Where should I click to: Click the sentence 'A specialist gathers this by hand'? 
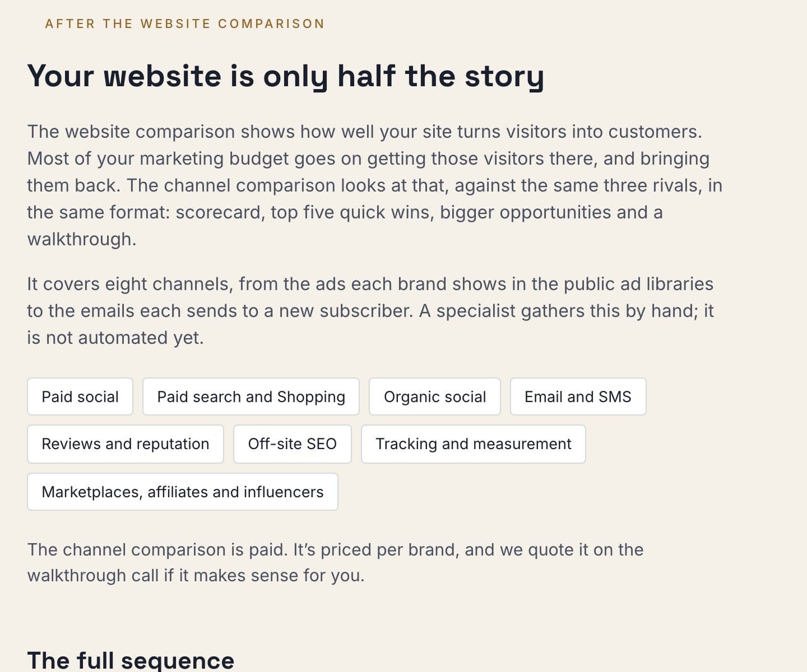coord(558,311)
